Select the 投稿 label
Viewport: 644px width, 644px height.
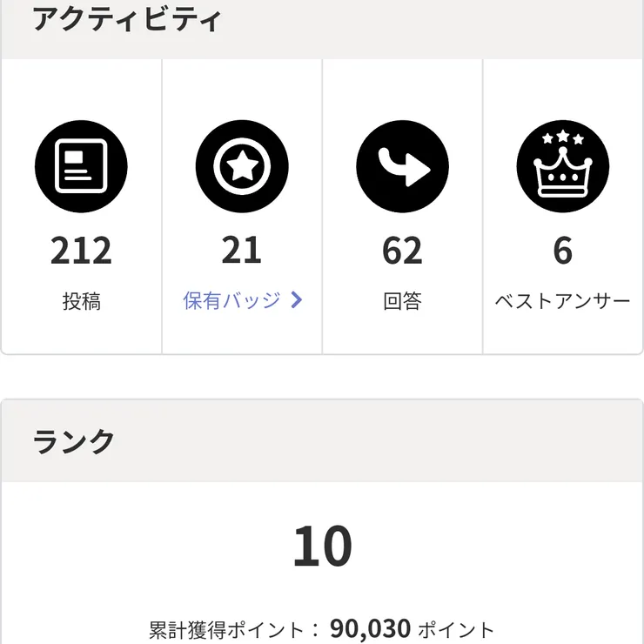[x=81, y=302]
